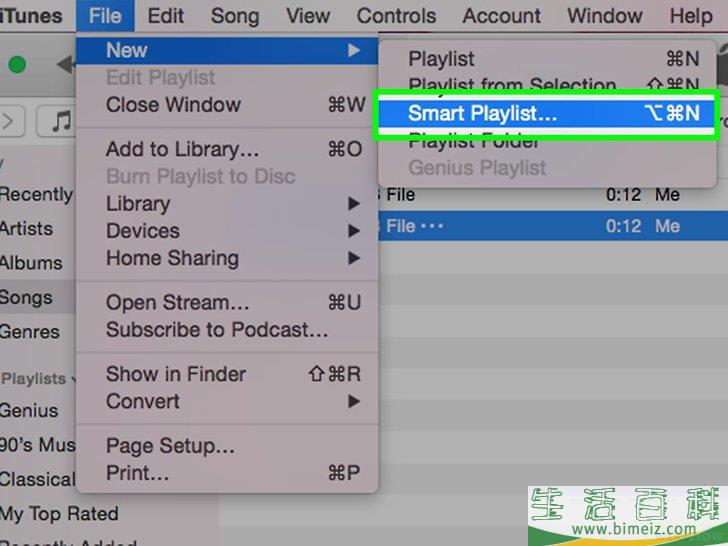Screen dimensions: 728x546
Task: Collapse the Playlists sidebar section
Action: tap(73, 379)
